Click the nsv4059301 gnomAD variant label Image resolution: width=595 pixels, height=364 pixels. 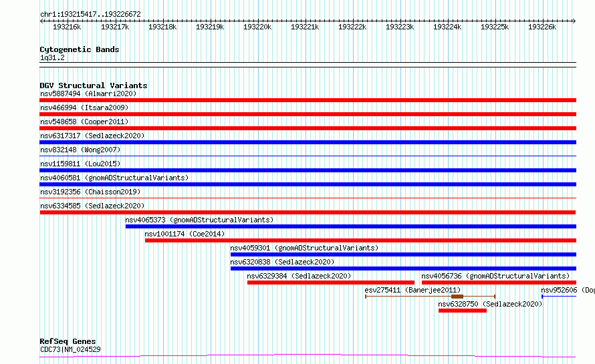(304, 248)
